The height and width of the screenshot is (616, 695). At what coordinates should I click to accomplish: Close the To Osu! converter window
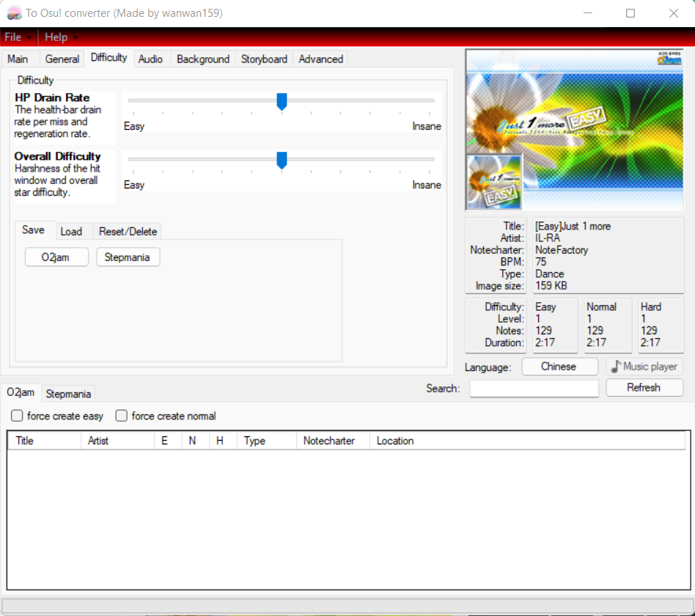coord(673,13)
